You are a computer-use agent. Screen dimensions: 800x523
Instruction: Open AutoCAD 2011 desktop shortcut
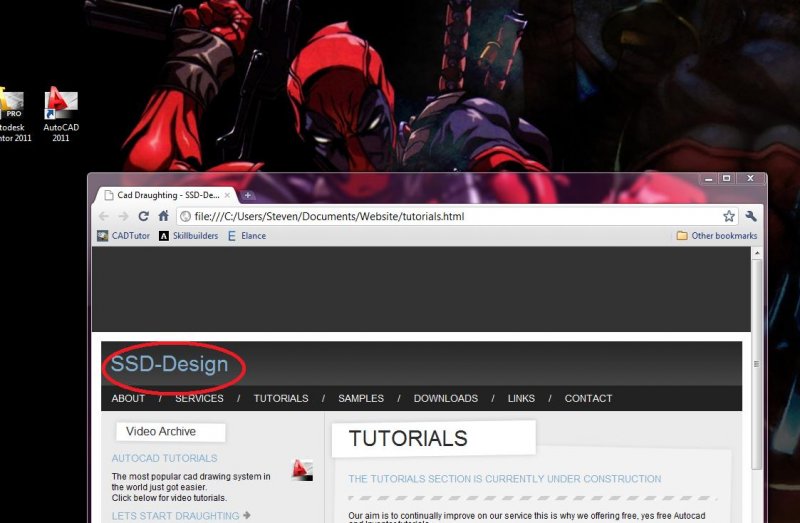click(61, 114)
